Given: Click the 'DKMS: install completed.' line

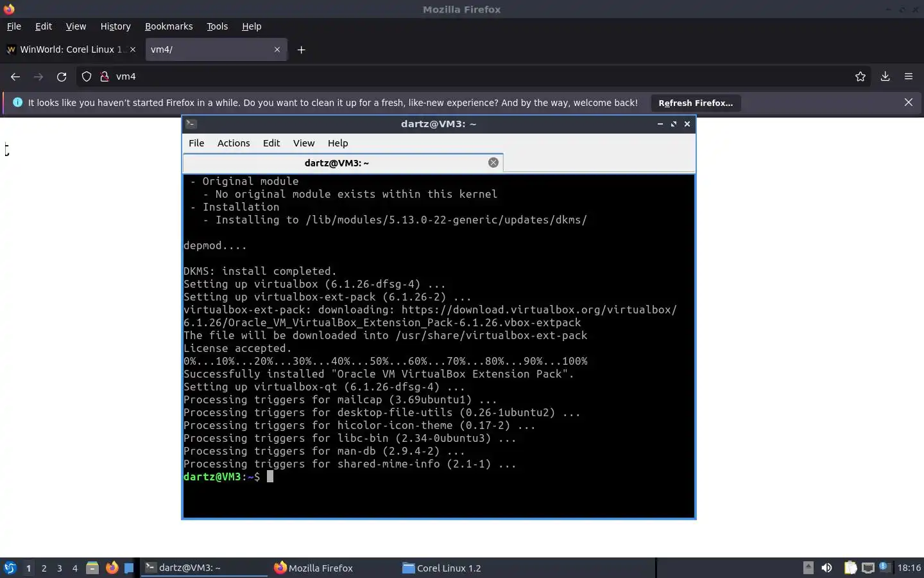Looking at the screenshot, I should (260, 271).
